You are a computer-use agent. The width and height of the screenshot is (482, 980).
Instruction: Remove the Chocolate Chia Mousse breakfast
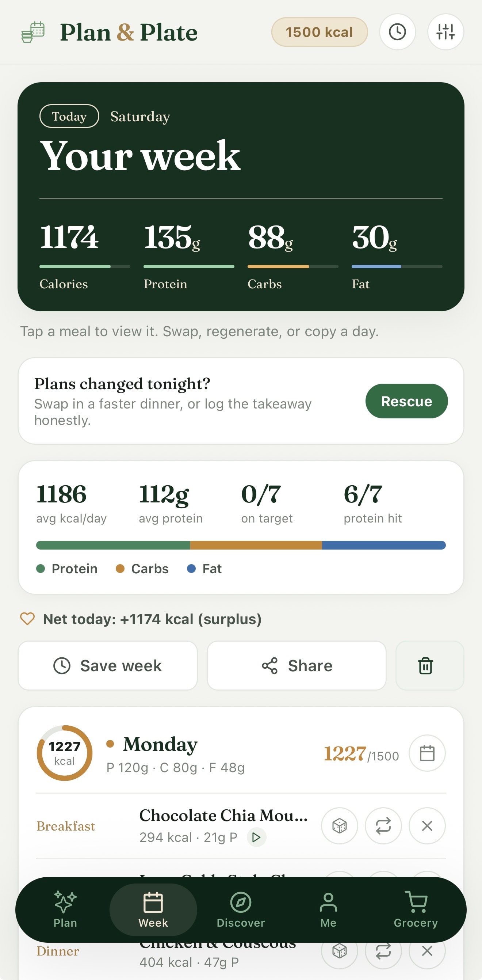(427, 825)
